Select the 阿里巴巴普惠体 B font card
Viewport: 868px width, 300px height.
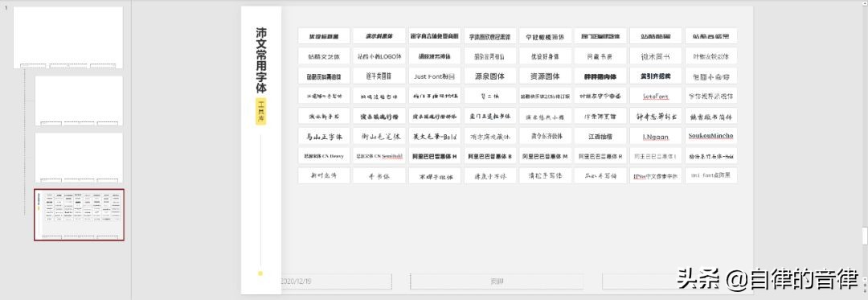coord(490,155)
